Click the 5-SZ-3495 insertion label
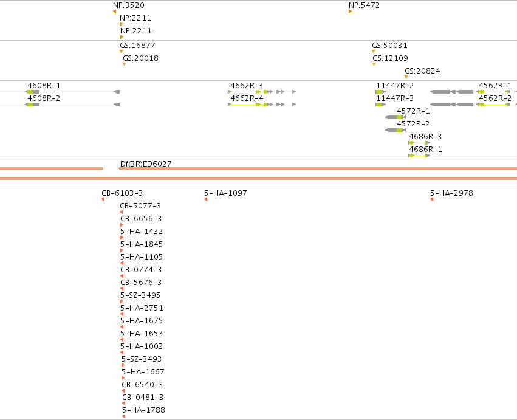 point(140,295)
